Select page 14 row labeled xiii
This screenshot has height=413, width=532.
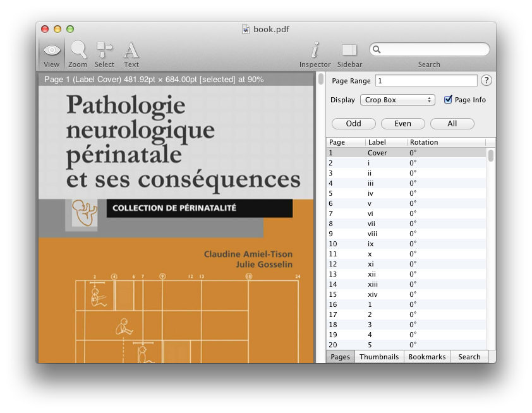coord(406,284)
